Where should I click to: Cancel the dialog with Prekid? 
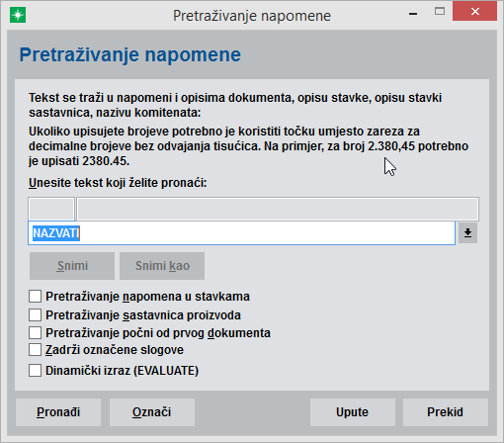[446, 412]
